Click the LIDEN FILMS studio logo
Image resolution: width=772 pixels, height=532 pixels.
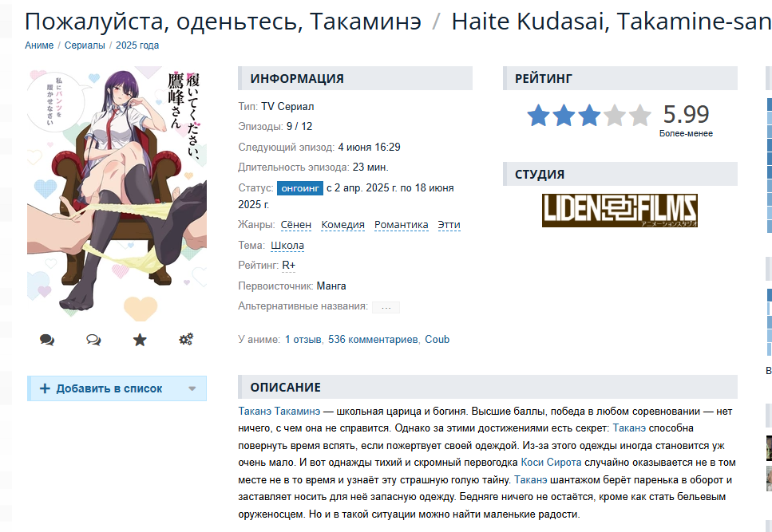point(620,211)
